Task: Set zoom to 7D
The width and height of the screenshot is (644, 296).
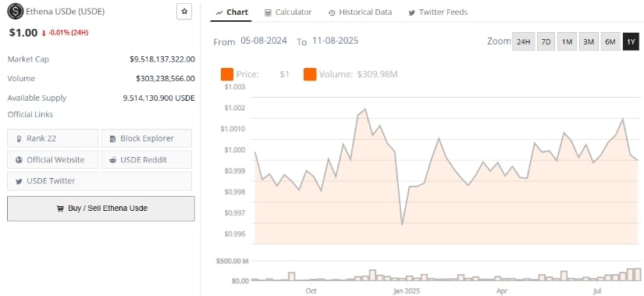Action: 546,41
